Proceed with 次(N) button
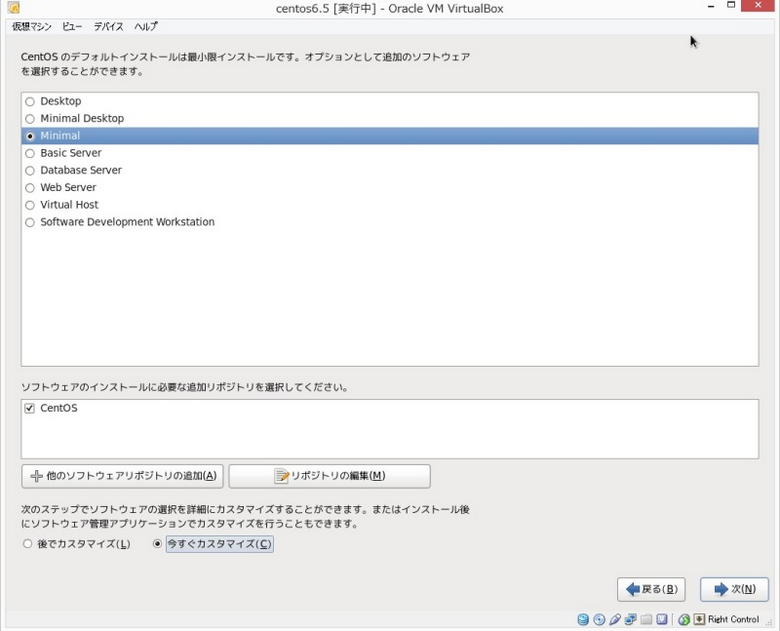This screenshot has height=631, width=780. click(734, 590)
